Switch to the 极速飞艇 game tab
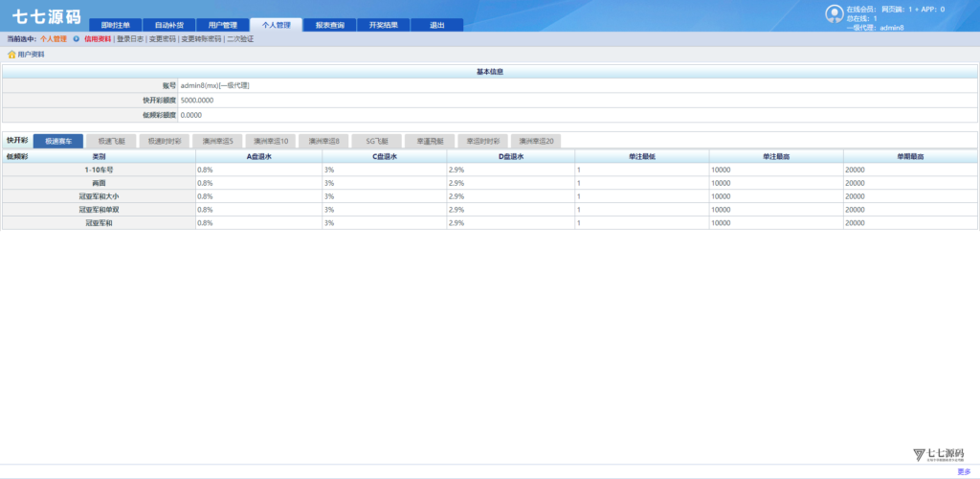This screenshot has height=479, width=980. [x=111, y=141]
